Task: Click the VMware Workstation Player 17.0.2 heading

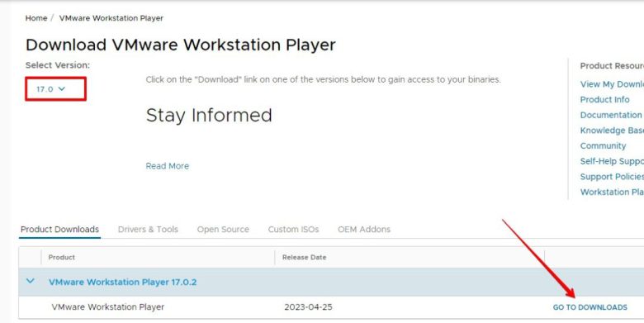Action: point(122,282)
